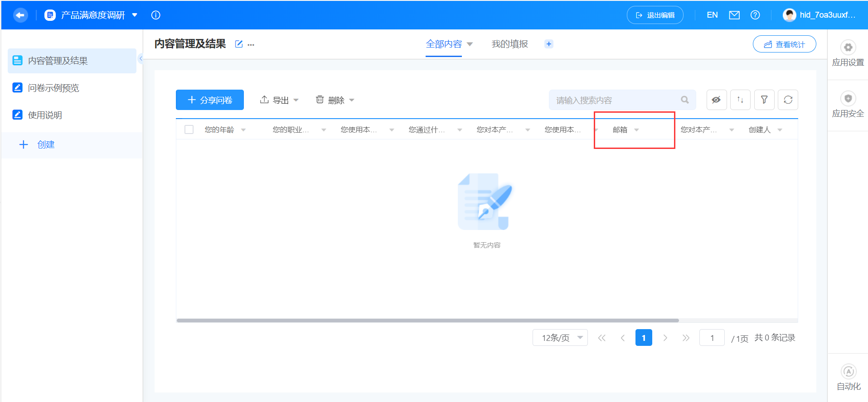Click the help question mark icon
The image size is (868, 402).
755,15
